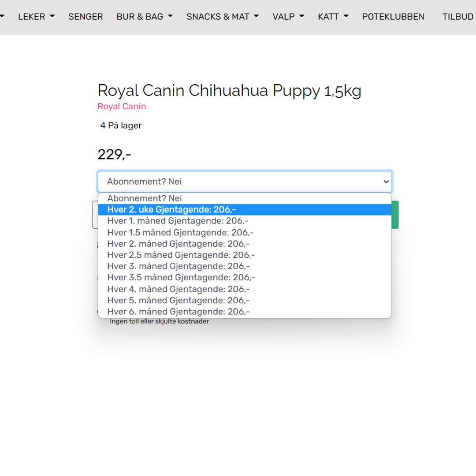Select 'Hver 2. uke Gjentagende' option
This screenshot has height=476, width=476.
coord(245,210)
